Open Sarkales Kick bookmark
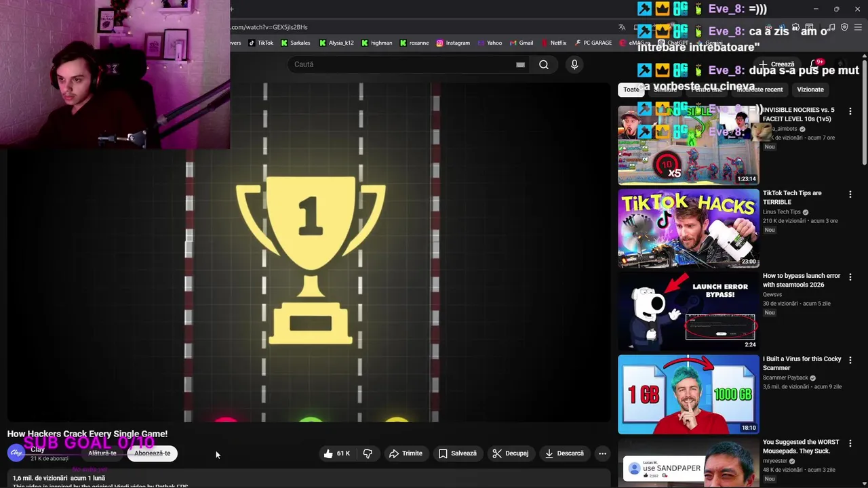 tap(296, 43)
